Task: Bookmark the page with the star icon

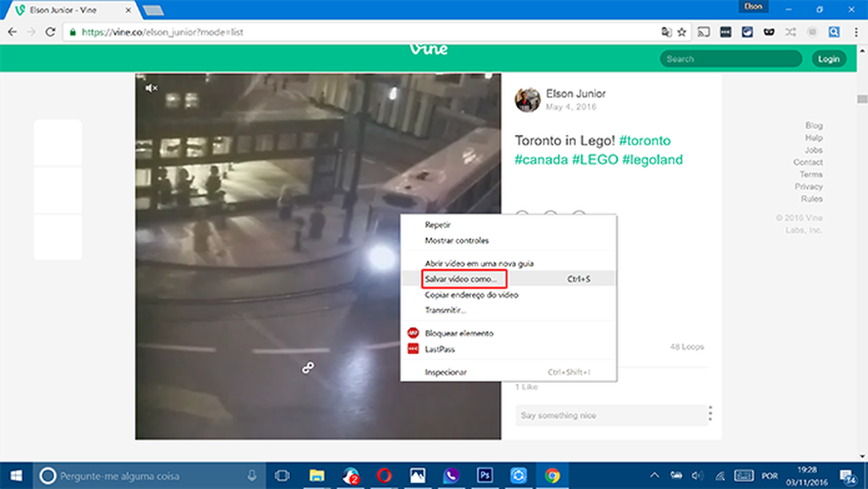Action: [682, 32]
